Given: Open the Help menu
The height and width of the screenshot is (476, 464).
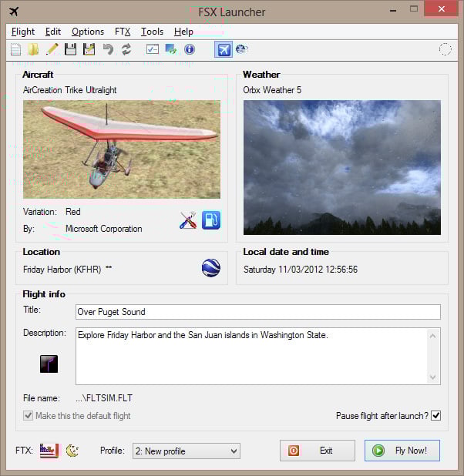Looking at the screenshot, I should coord(183,32).
